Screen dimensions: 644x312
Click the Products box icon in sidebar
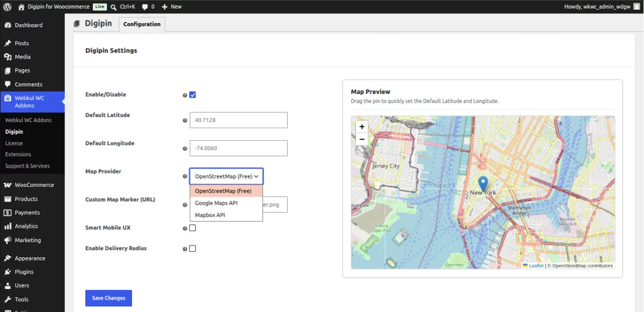click(x=8, y=199)
